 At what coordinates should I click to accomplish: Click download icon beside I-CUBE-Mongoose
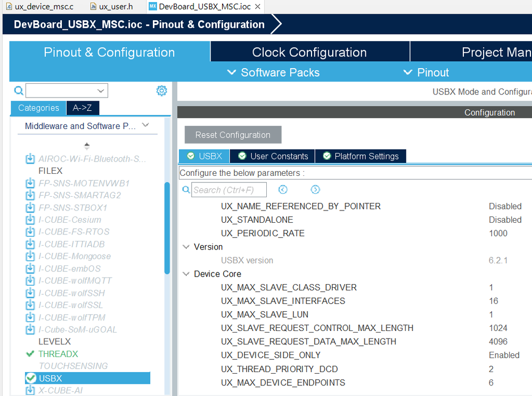30,256
